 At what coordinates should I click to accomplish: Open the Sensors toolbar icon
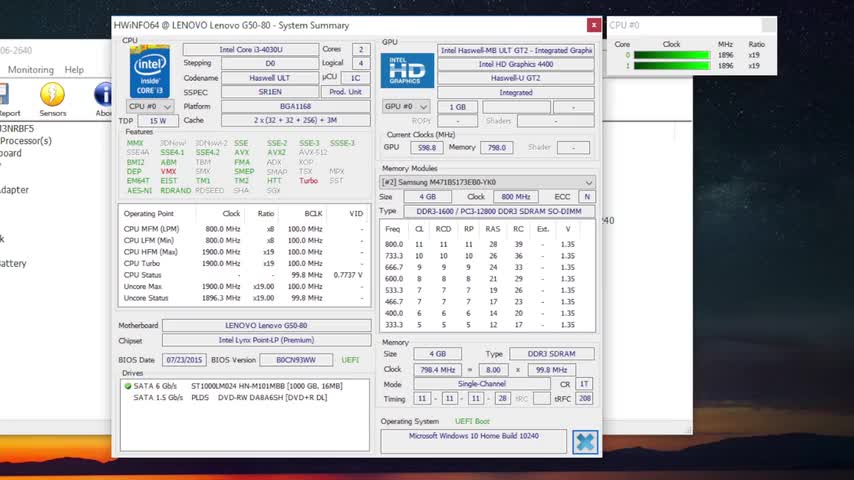pyautogui.click(x=52, y=95)
